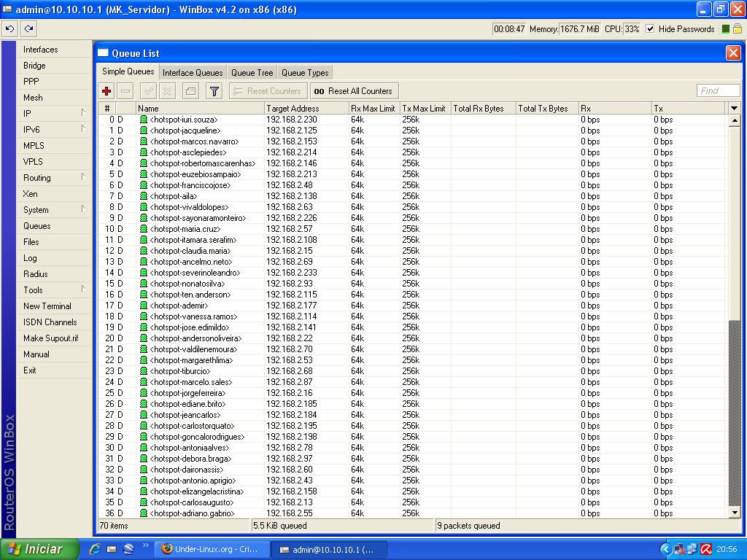747x560 pixels.
Task: Click scrollbar down arrow in queue list
Action: pos(734,513)
